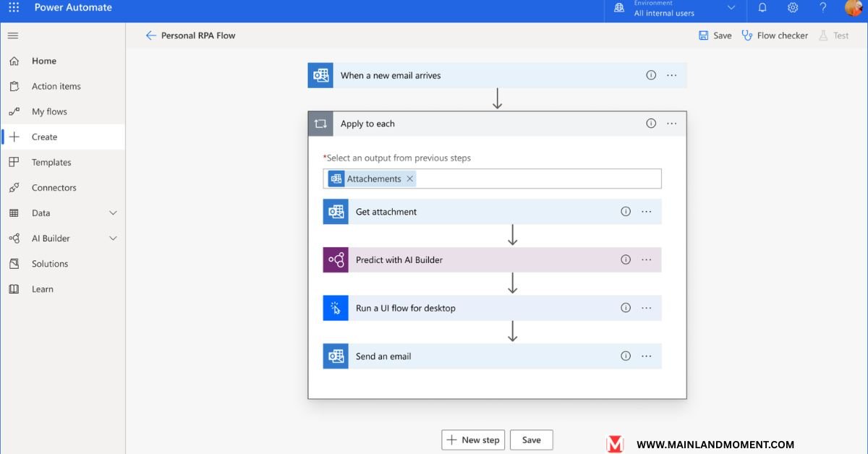The height and width of the screenshot is (454, 868).
Task: Expand Run a UI flow for desktop
Action: click(x=492, y=308)
